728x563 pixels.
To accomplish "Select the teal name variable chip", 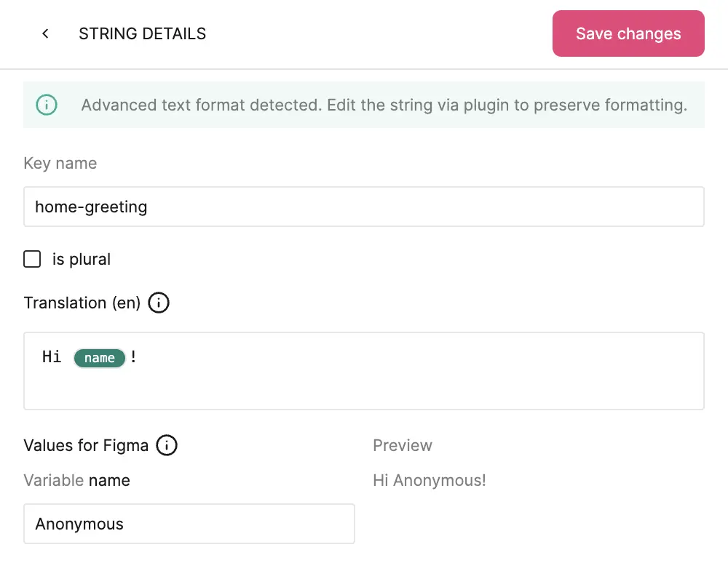I will [x=99, y=357].
